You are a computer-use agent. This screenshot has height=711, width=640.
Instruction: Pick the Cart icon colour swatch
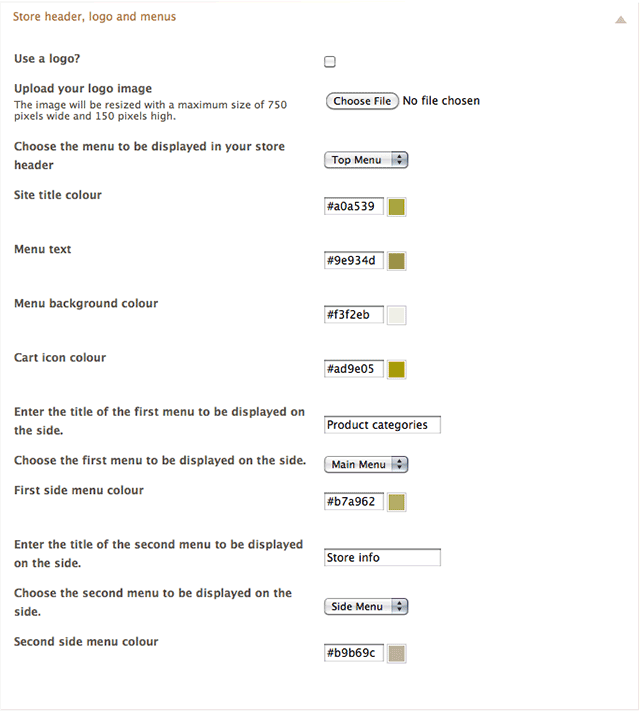point(396,369)
